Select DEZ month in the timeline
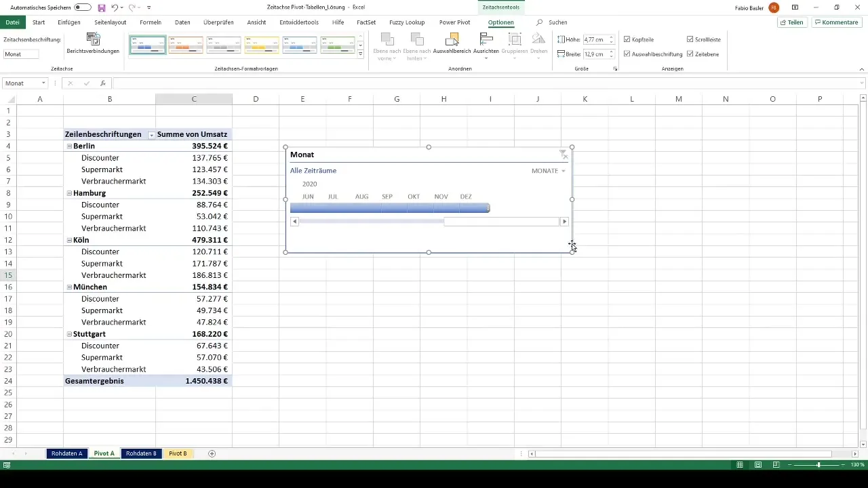The width and height of the screenshot is (868, 488). coord(466,197)
